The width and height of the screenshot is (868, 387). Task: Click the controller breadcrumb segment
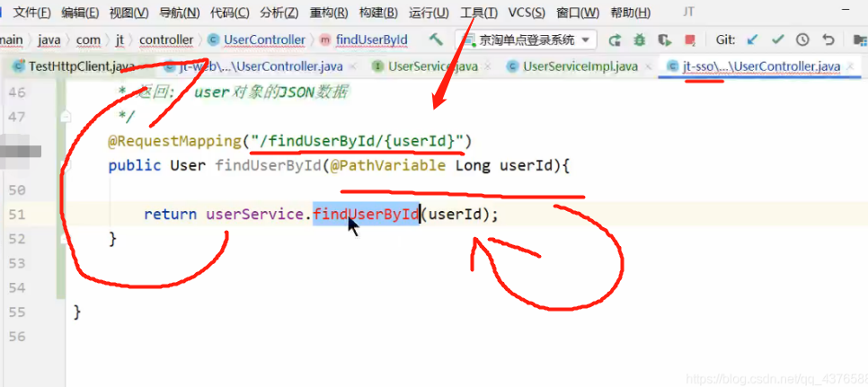166,40
